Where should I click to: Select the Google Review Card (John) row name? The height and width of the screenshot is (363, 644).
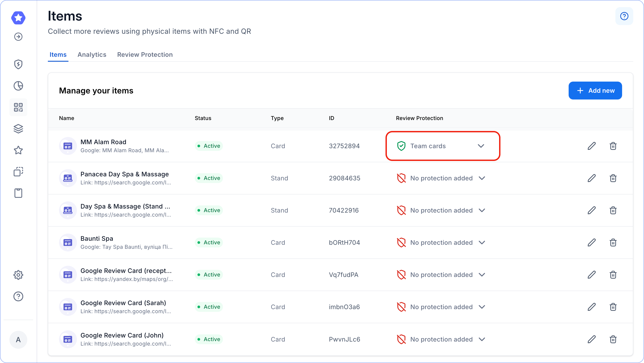(122, 335)
